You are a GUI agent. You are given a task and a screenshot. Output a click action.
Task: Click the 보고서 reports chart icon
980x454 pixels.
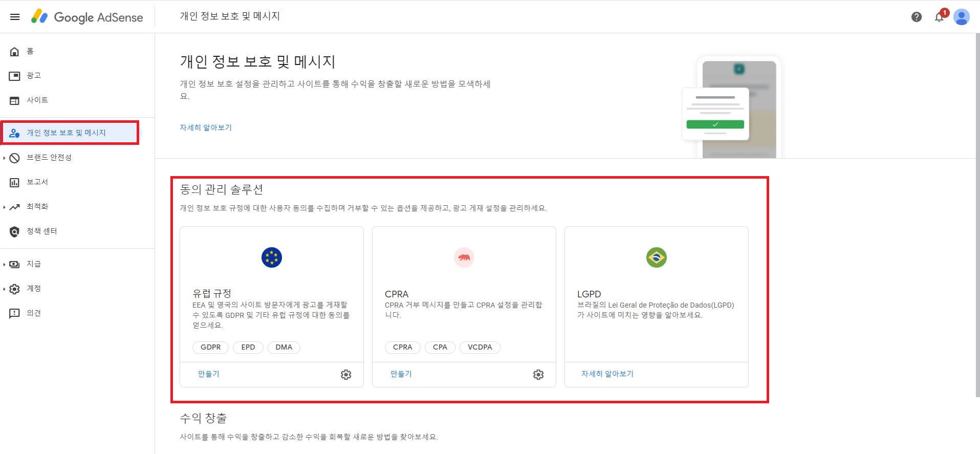pos(15,182)
